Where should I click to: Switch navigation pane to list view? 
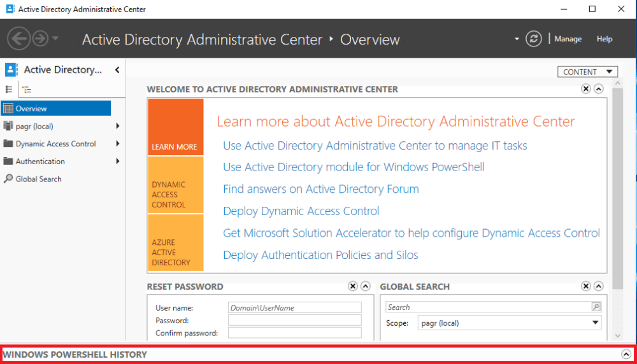point(9,90)
